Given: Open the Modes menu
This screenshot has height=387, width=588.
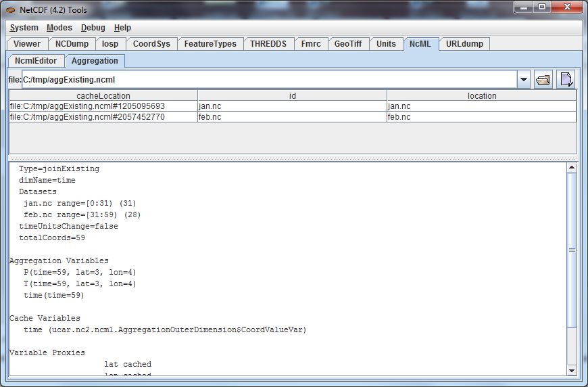Looking at the screenshot, I should point(59,28).
